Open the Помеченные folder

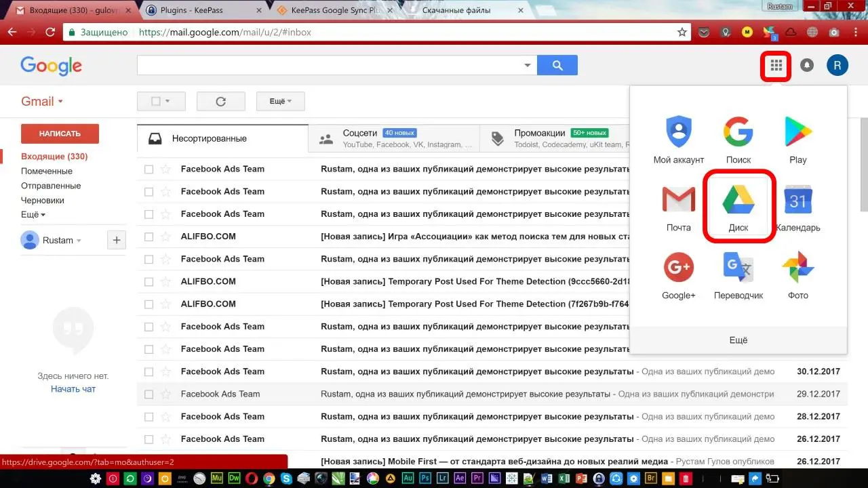(x=47, y=171)
